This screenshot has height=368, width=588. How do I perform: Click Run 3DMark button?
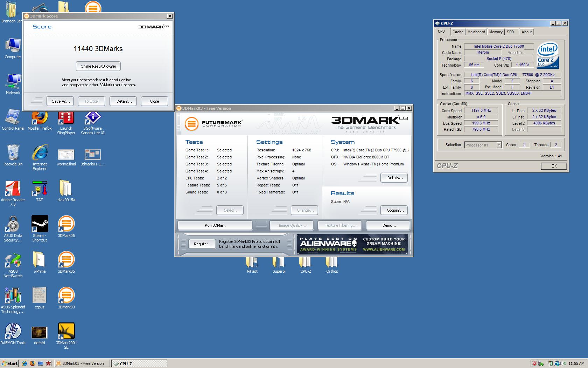pyautogui.click(x=215, y=225)
